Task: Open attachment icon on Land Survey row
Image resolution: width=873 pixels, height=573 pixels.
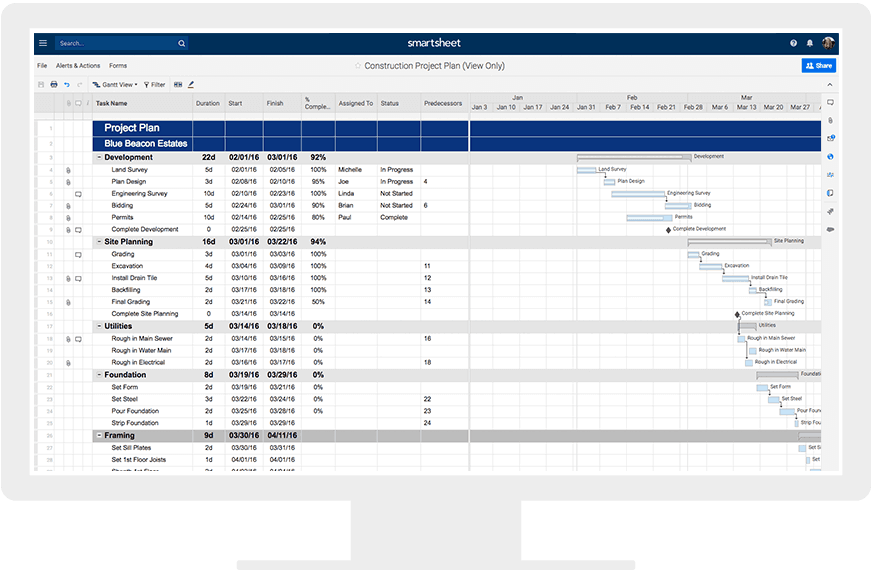Action: (68, 170)
